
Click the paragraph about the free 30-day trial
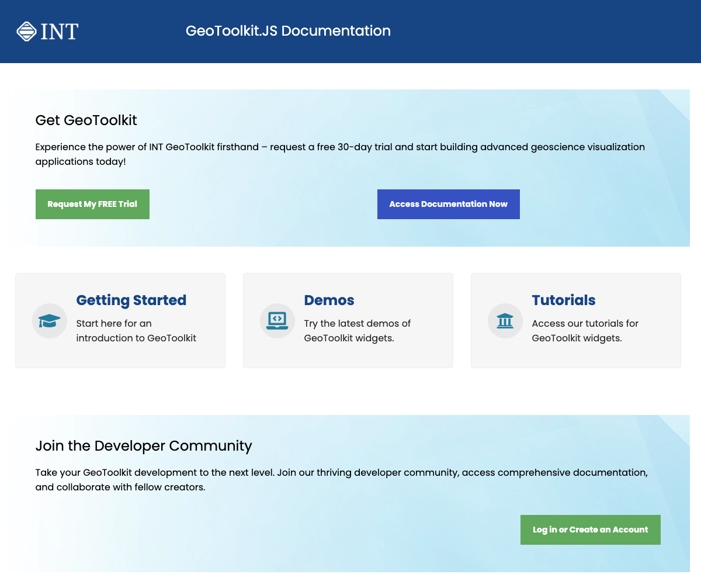click(x=340, y=154)
